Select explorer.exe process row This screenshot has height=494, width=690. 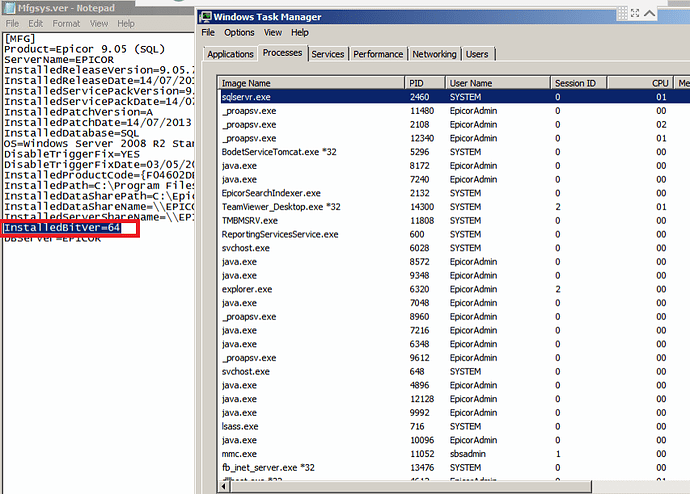click(455, 289)
